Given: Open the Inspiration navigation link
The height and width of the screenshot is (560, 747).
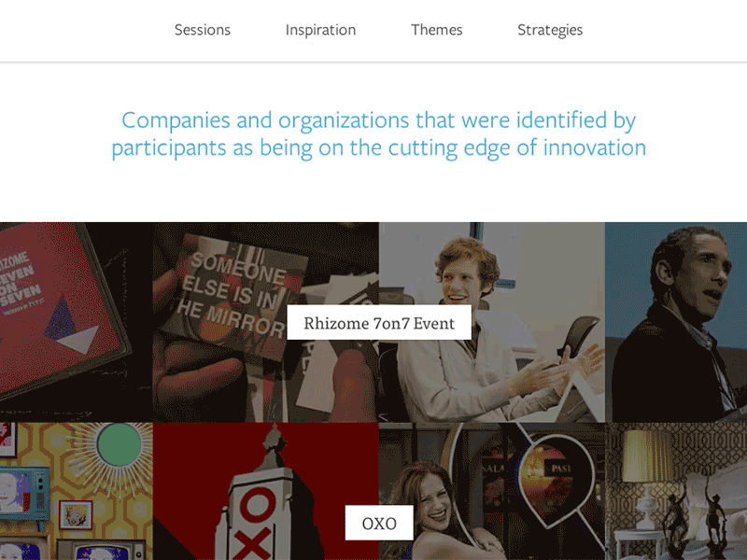Looking at the screenshot, I should [x=320, y=30].
